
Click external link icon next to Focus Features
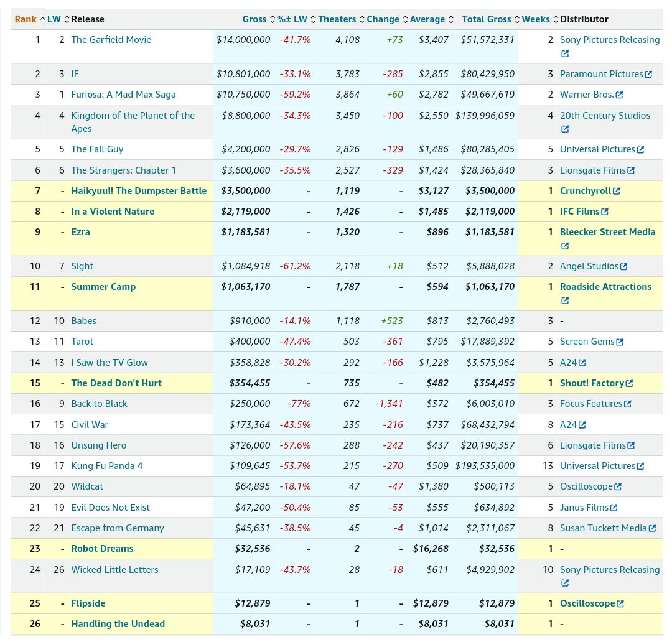pyautogui.click(x=627, y=404)
